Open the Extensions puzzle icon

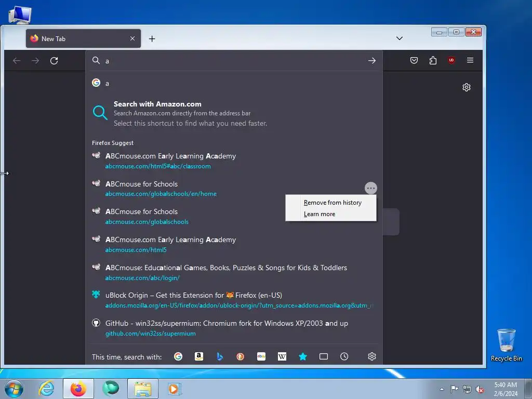click(x=433, y=60)
